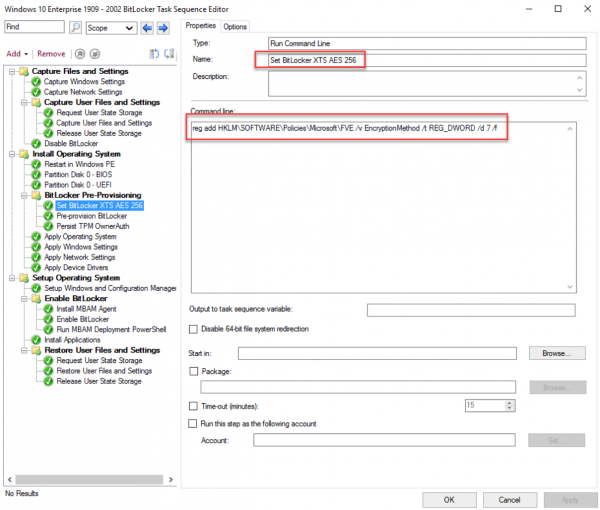Image resolution: width=600 pixels, height=510 pixels.
Task: Increase time-out minutes spinner
Action: click(x=509, y=403)
